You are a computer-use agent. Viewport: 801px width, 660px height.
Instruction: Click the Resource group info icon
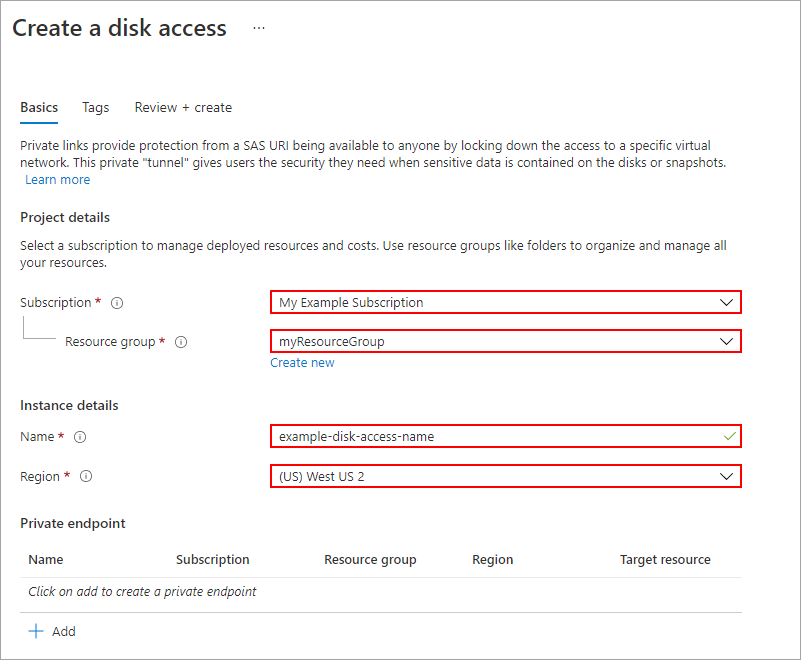click(181, 342)
